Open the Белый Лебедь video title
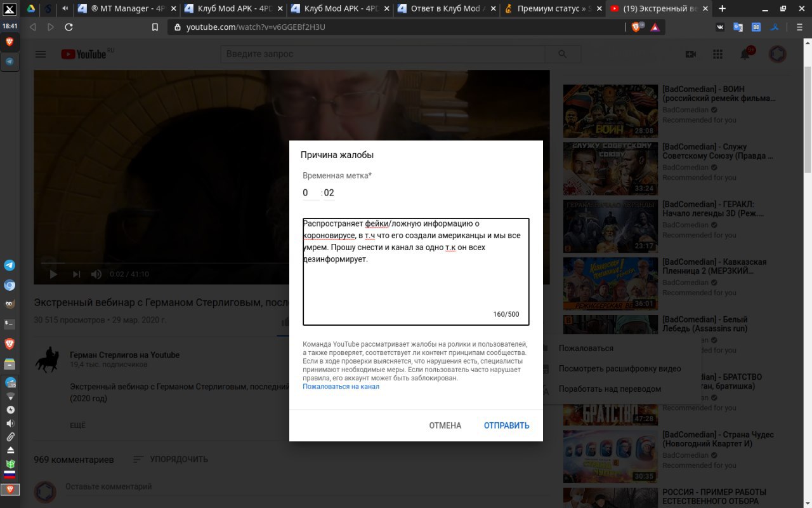Image resolution: width=812 pixels, height=508 pixels. [705, 324]
